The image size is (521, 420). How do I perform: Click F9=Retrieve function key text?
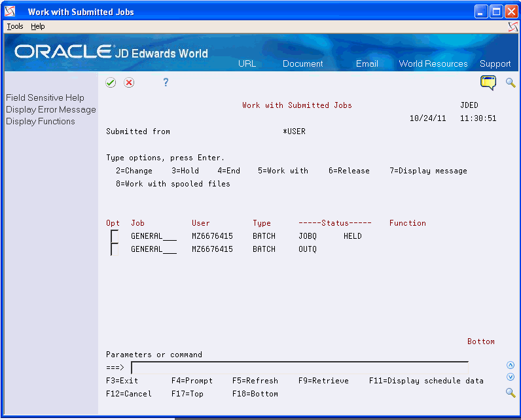[x=323, y=381]
